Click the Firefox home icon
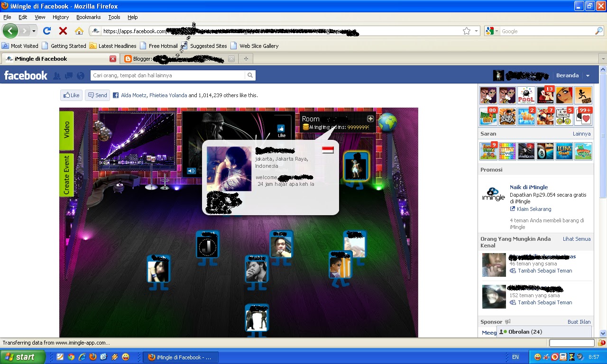Viewport: 607px width, 364px height. point(79,30)
